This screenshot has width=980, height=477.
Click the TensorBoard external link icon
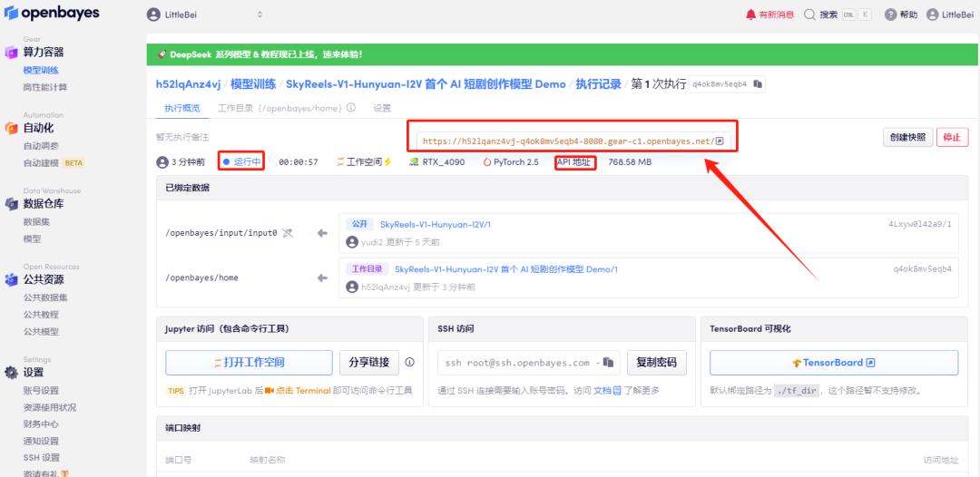tap(870, 363)
